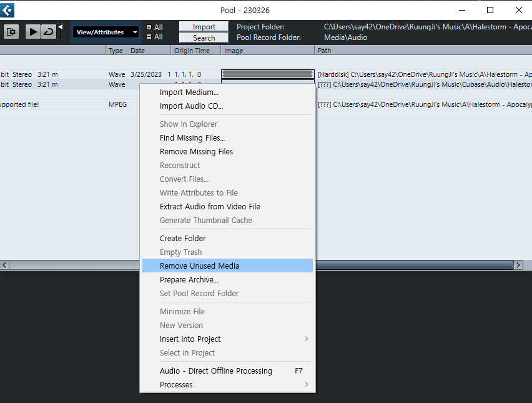Open the Pool window settings gear icon
532x403 pixels.
click(11, 31)
